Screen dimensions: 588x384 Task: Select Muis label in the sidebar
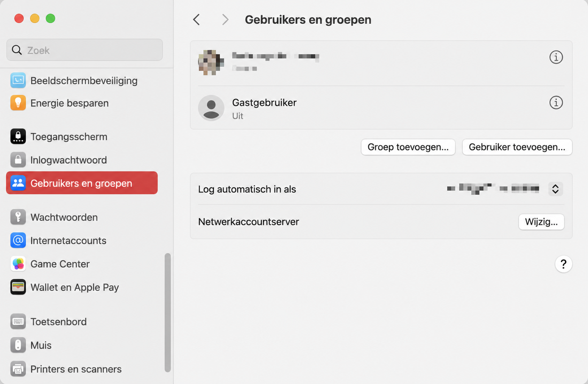pyautogui.click(x=41, y=345)
